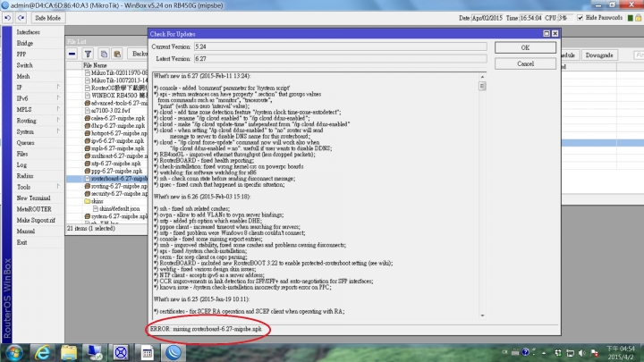Viewport: 644px width, 362px height.
Task: Open the Files menu item
Action: (x=22, y=154)
